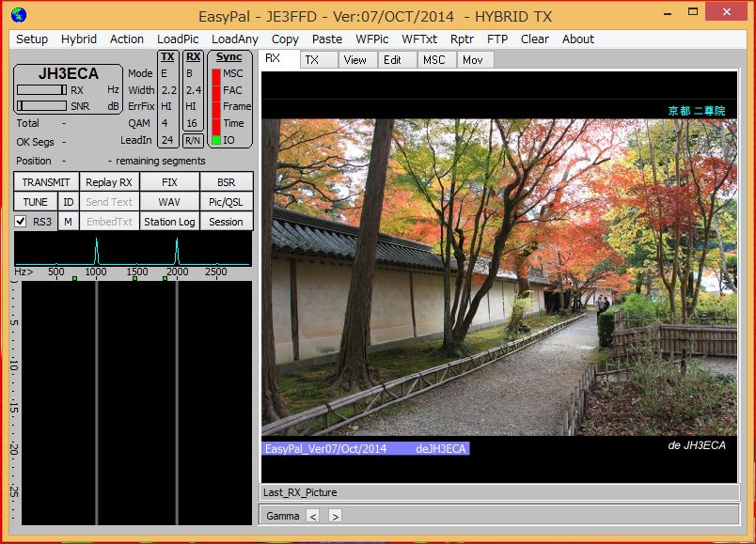This screenshot has width=756, height=544.
Task: Switch to the TX tab
Action: coord(312,59)
